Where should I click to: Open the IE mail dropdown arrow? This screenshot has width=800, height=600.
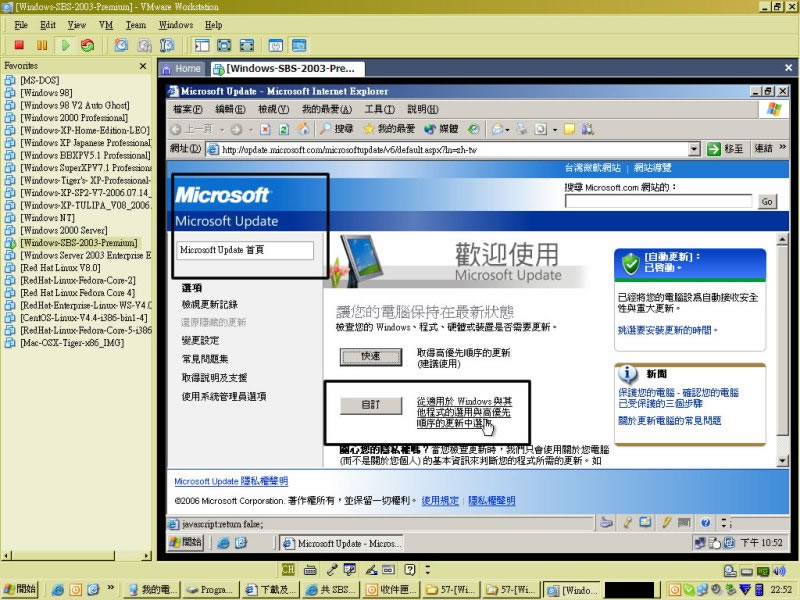click(x=507, y=130)
